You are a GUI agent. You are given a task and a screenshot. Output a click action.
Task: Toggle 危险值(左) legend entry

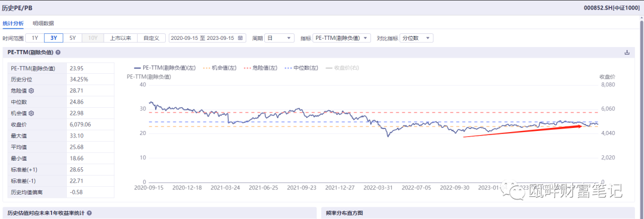pos(261,68)
